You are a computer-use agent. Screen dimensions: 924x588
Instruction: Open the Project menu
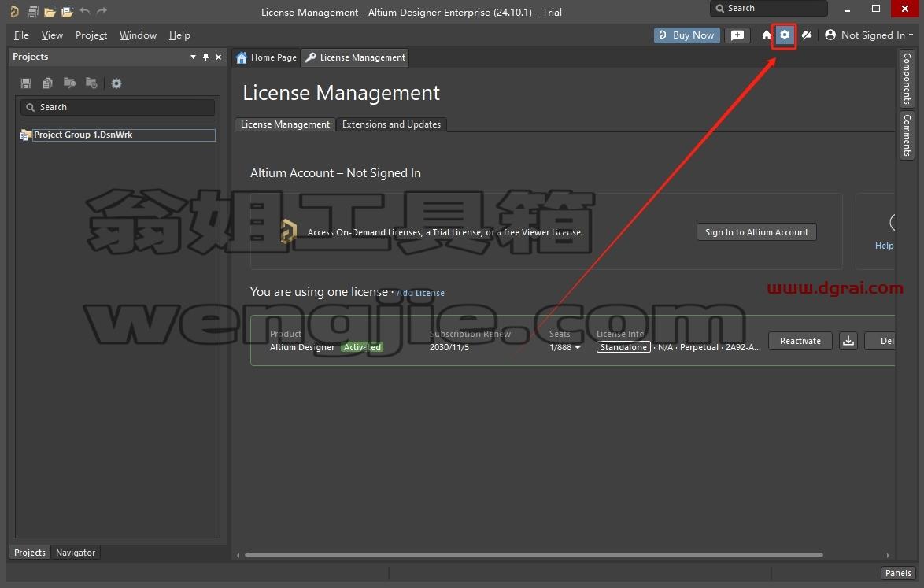coord(91,35)
